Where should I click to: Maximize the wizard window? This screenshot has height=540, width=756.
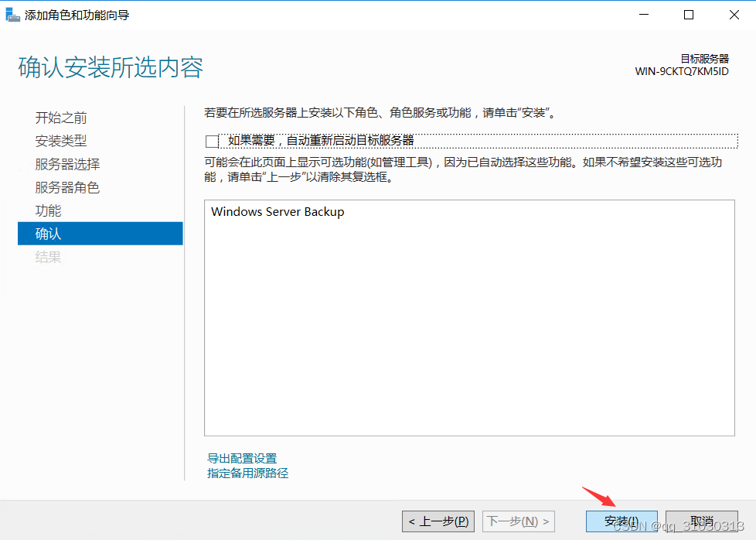688,14
